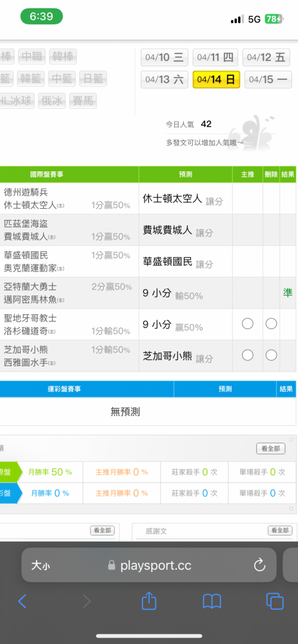
Task: Tap the page reload icon
Action: click(259, 565)
